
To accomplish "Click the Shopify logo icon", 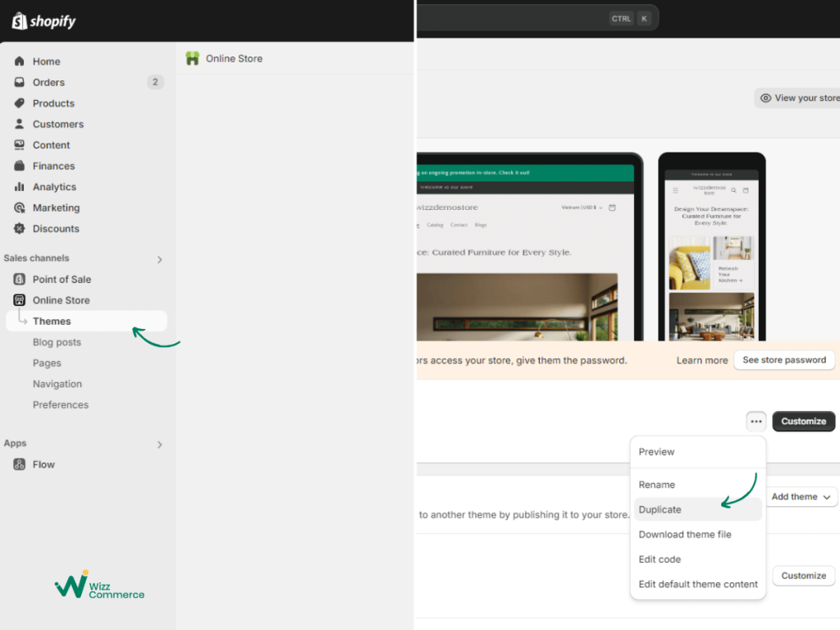I will [20, 21].
